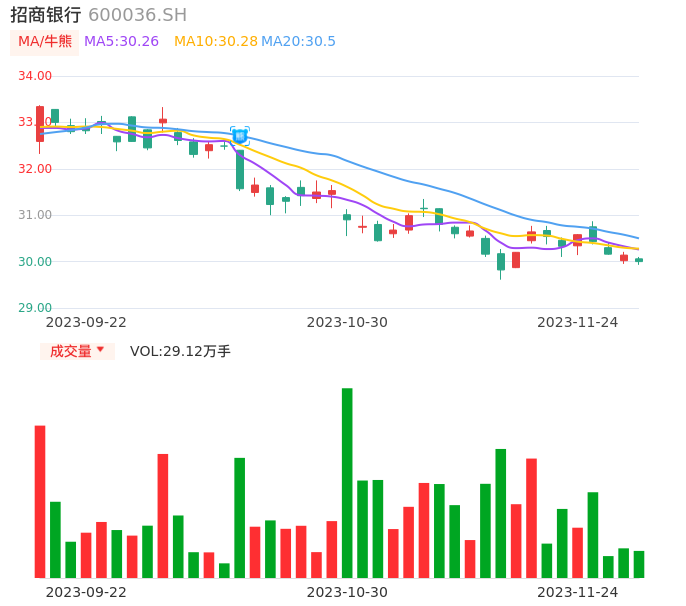Click the 2023-11-24 date under the price chart
The width and height of the screenshot is (686, 606).
[x=578, y=322]
